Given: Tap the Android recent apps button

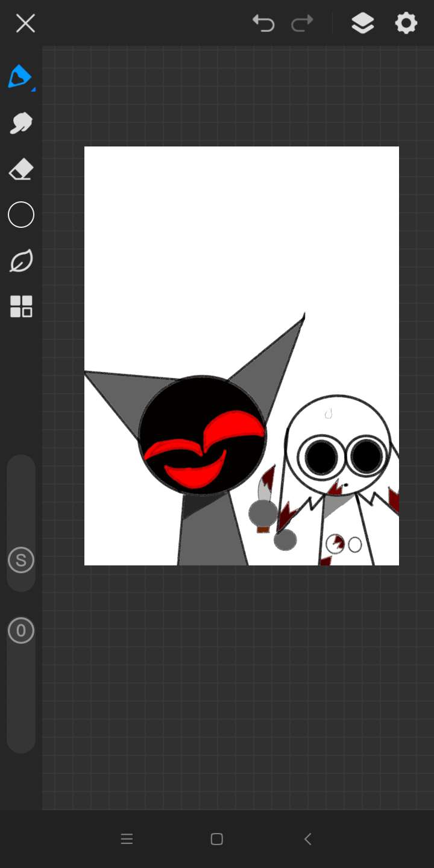Looking at the screenshot, I should click(x=127, y=839).
